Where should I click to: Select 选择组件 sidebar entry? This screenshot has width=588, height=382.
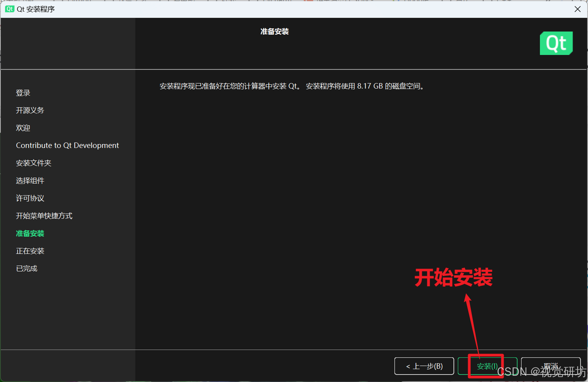pos(30,181)
